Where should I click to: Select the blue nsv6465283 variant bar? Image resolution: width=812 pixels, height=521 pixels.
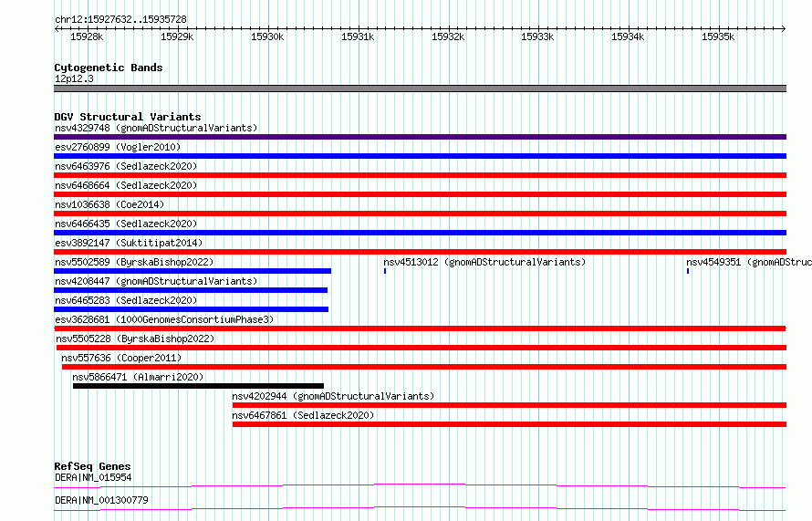click(191, 309)
